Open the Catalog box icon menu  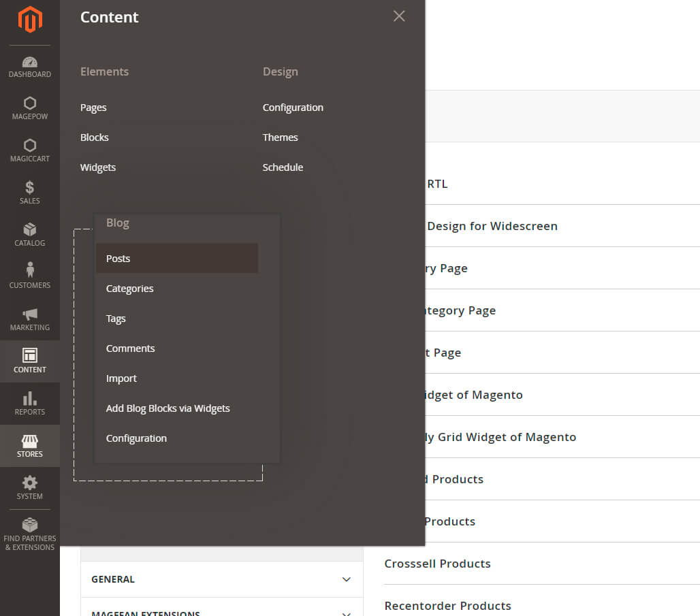[30, 235]
